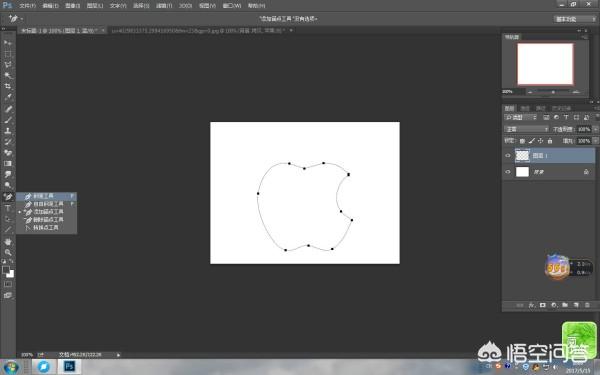The height and width of the screenshot is (375, 600).
Task: Click the Photoshop icon in Windows taskbar
Action: point(69,367)
